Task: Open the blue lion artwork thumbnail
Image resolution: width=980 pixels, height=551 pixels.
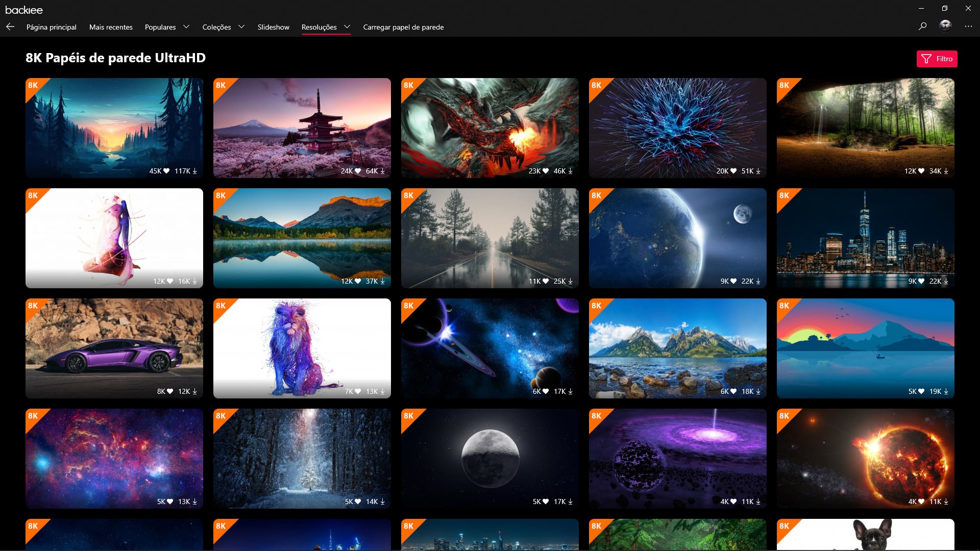Action: click(302, 347)
